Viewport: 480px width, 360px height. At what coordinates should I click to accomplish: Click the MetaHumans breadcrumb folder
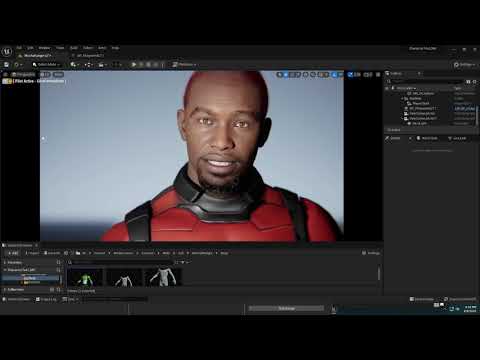[123, 253]
